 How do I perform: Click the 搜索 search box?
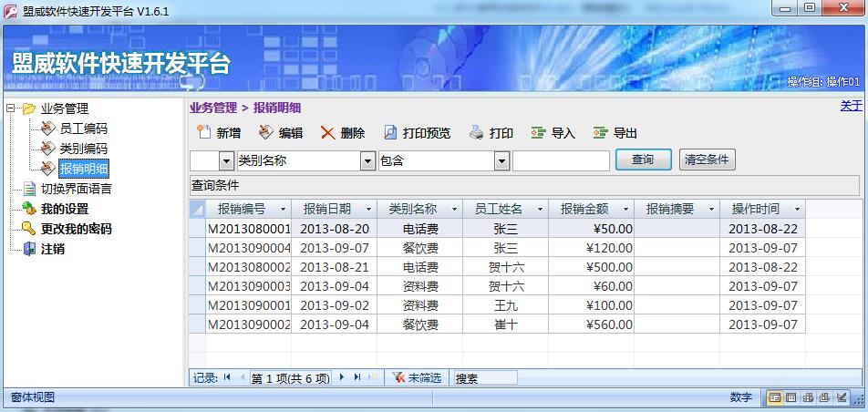click(x=485, y=378)
